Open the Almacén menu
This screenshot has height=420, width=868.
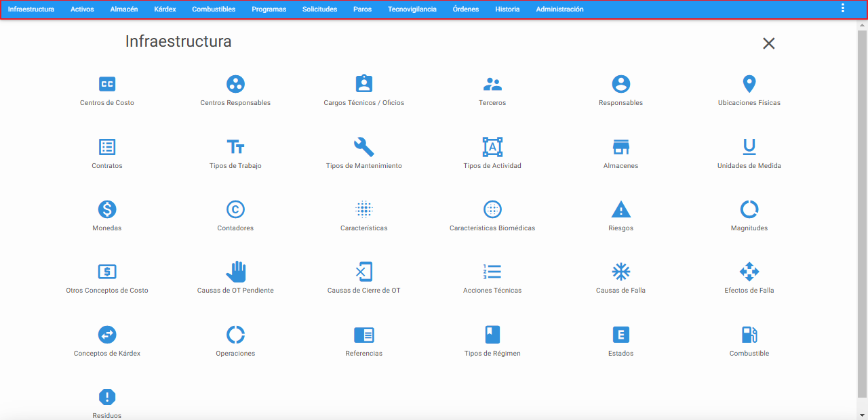click(124, 9)
